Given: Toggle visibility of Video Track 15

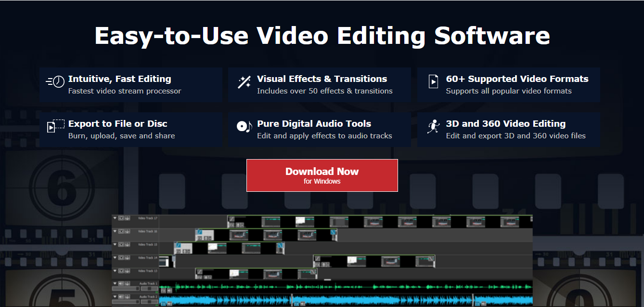Looking at the screenshot, I should (x=121, y=244).
